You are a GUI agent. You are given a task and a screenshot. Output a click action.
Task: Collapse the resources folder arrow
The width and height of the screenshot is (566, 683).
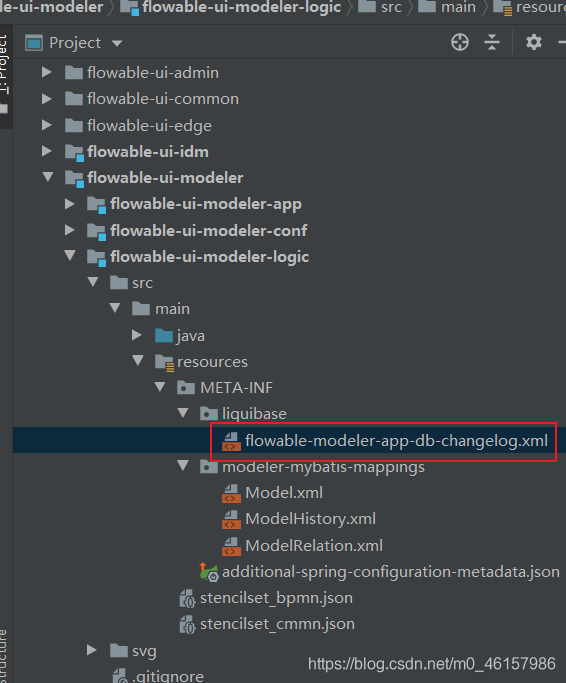coord(138,361)
